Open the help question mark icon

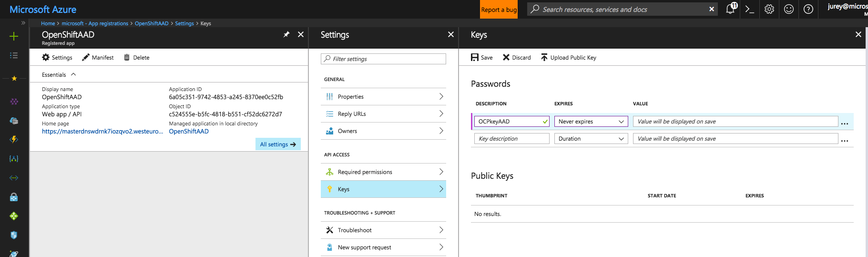(808, 9)
